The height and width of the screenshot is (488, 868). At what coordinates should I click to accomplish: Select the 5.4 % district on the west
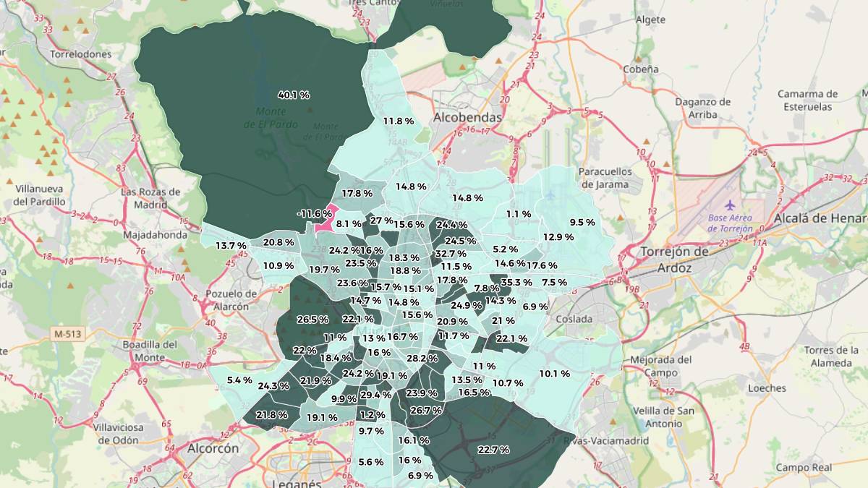click(239, 380)
